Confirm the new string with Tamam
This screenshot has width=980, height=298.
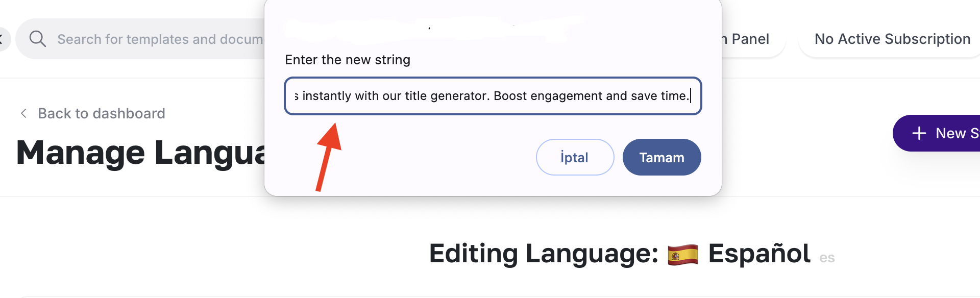click(x=661, y=157)
